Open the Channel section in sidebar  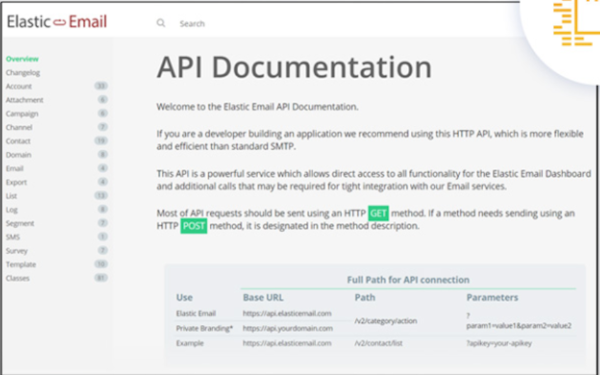coord(19,127)
